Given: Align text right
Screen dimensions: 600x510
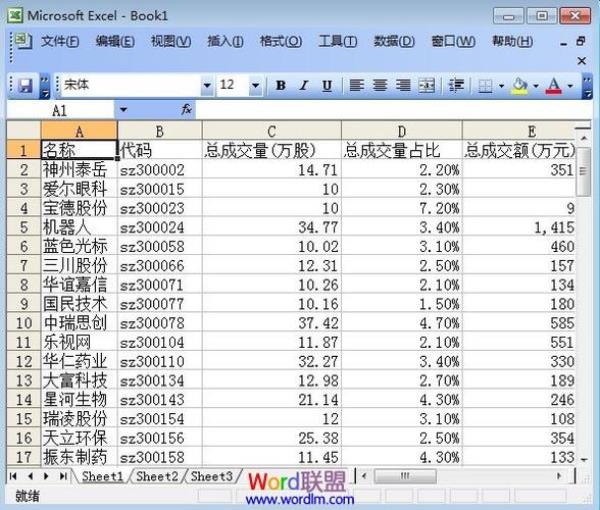Looking at the screenshot, I should 403,85.
